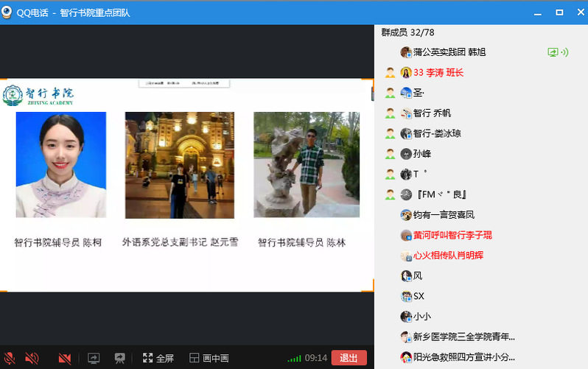This screenshot has height=369, width=588.
Task: Click the avatar of 智行 乔帆
Action: [x=405, y=113]
